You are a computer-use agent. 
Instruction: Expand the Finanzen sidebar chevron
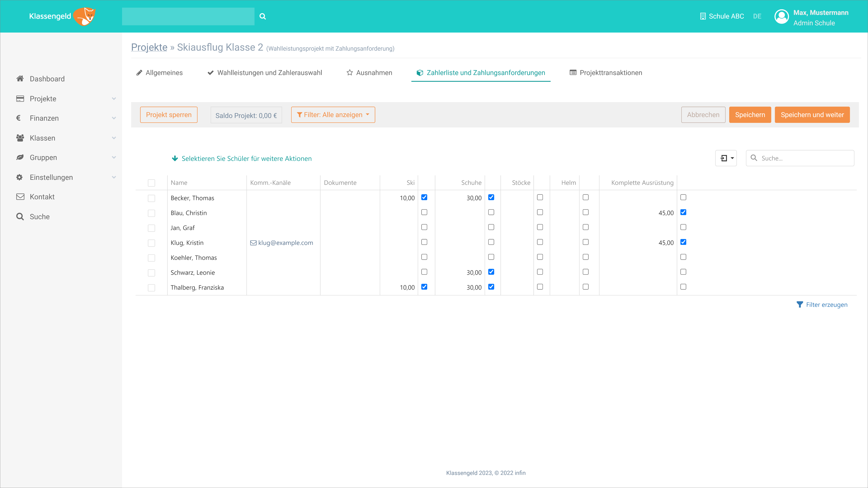click(114, 118)
